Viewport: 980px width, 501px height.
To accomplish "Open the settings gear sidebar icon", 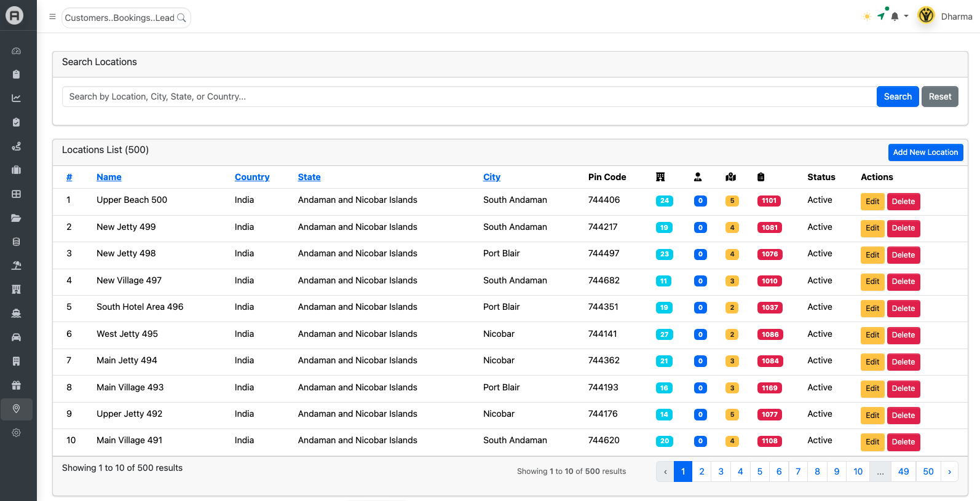I will click(x=17, y=433).
